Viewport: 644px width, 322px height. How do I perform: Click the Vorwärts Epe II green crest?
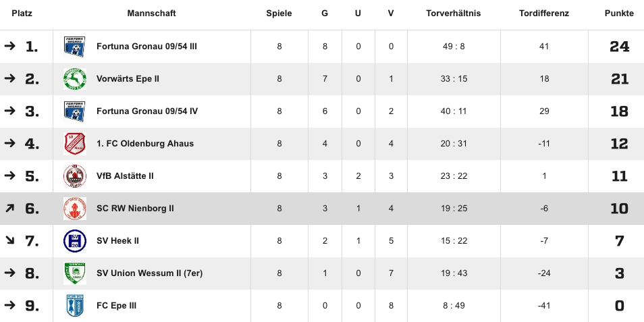[75, 79]
